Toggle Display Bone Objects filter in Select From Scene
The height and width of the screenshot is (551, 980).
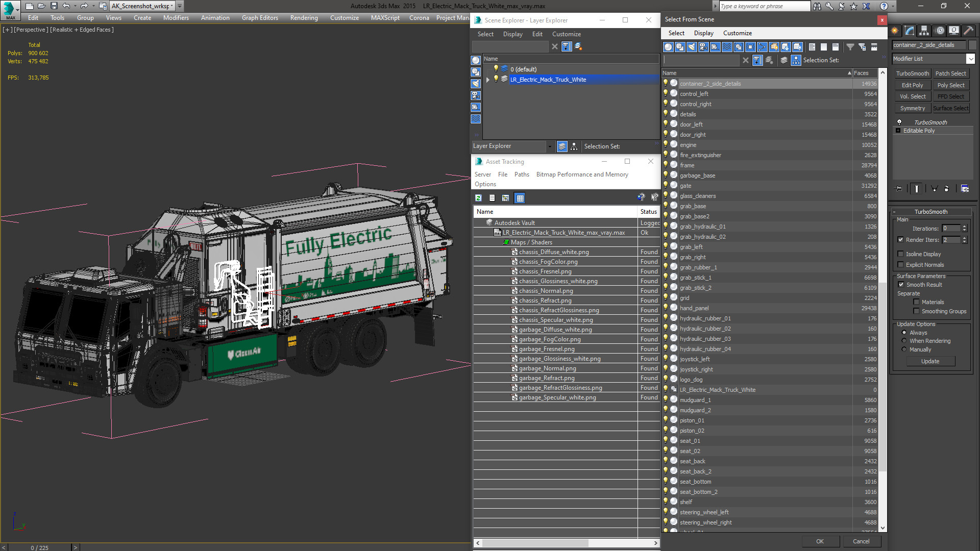tap(762, 47)
